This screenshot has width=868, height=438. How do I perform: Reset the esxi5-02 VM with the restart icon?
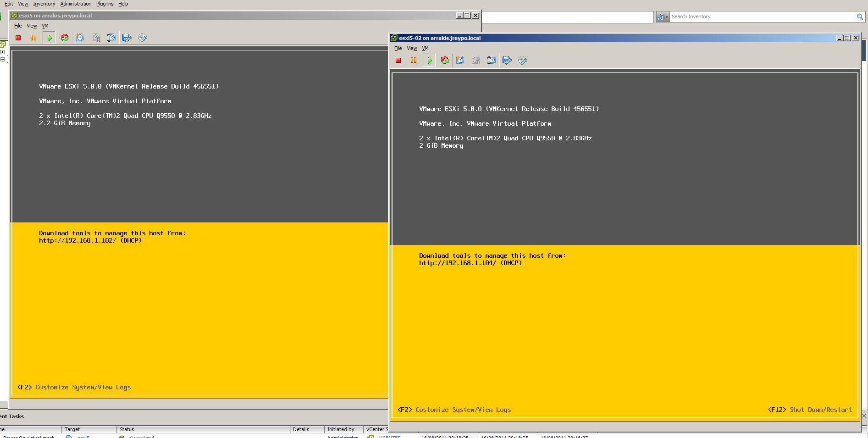(x=445, y=61)
